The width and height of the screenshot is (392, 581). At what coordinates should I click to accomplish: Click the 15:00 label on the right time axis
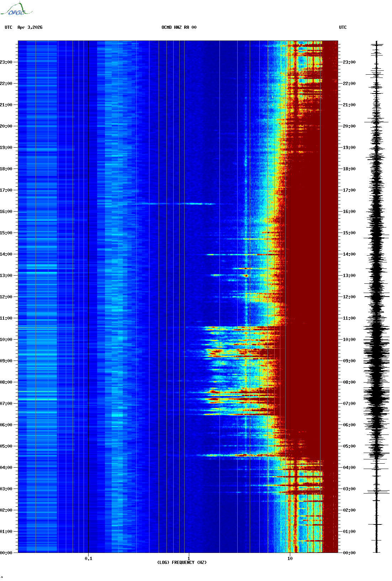(349, 233)
